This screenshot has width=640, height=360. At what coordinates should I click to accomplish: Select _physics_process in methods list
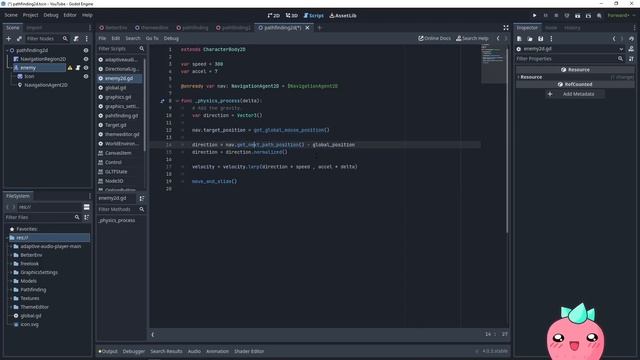(x=117, y=220)
